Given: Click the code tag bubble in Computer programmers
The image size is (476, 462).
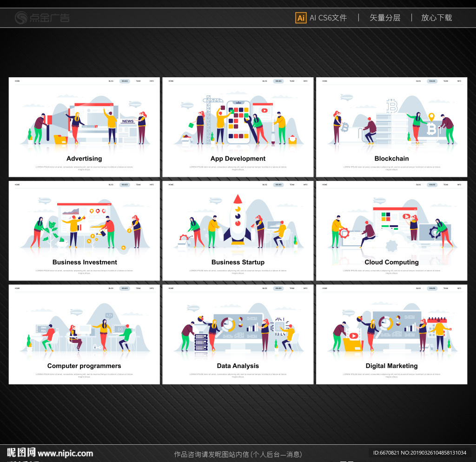Looking at the screenshot, I should coord(109,315).
